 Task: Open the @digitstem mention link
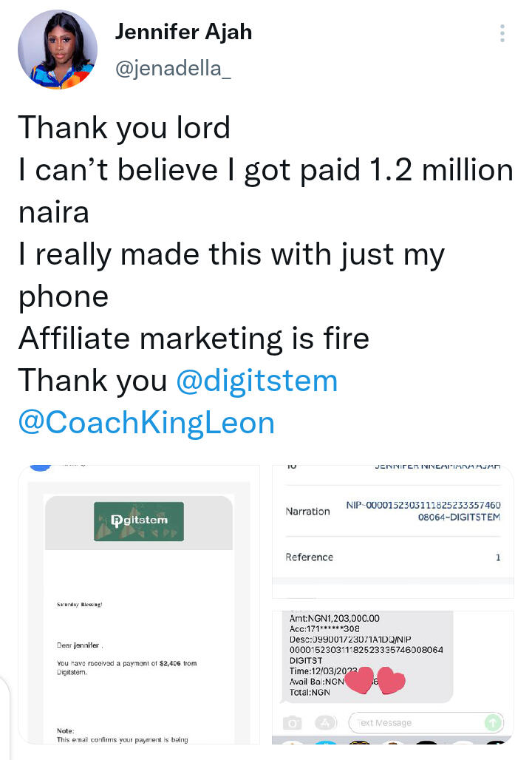256,381
